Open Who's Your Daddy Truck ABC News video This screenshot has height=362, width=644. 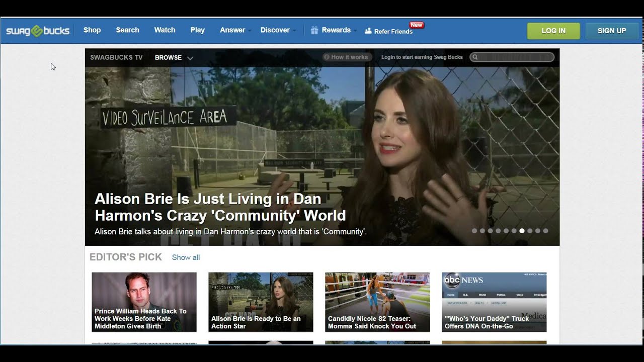click(494, 302)
